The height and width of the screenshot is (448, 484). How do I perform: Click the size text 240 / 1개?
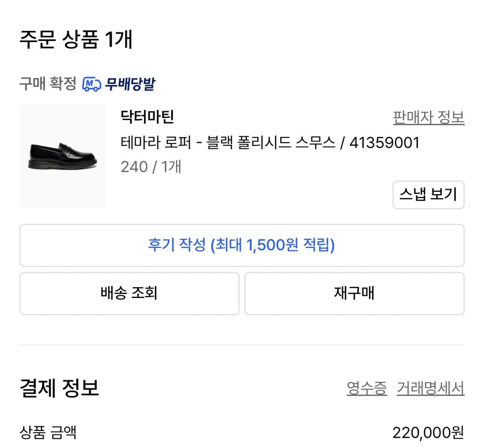(151, 167)
